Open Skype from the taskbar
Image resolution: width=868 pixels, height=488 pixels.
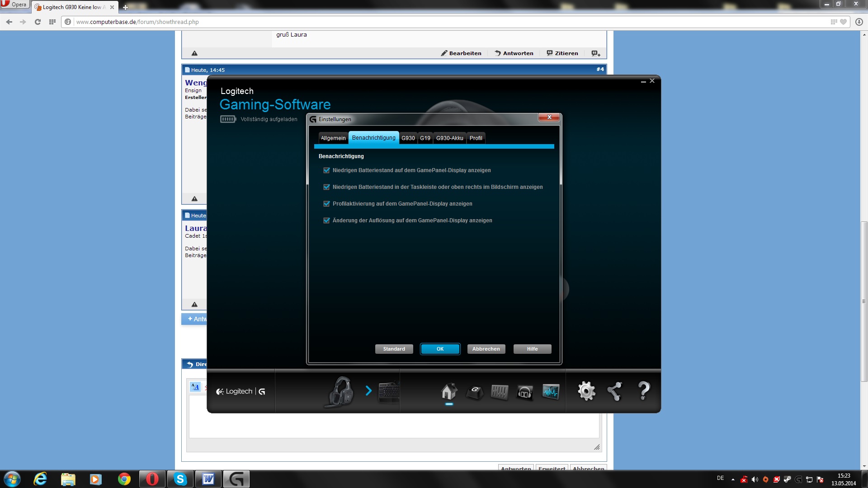coord(180,479)
